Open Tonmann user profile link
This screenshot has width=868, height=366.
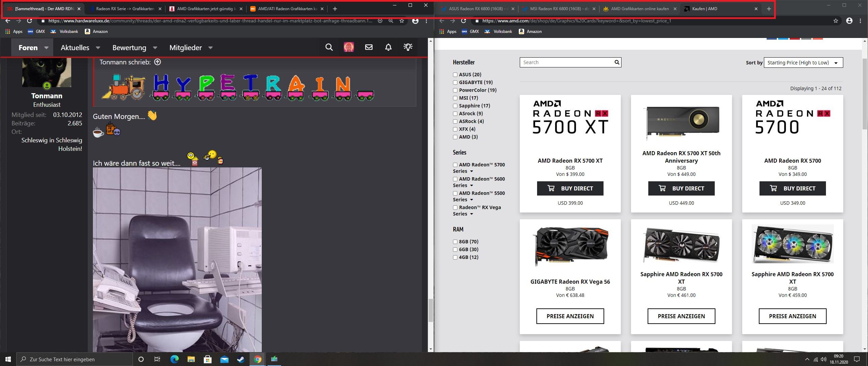click(x=47, y=96)
